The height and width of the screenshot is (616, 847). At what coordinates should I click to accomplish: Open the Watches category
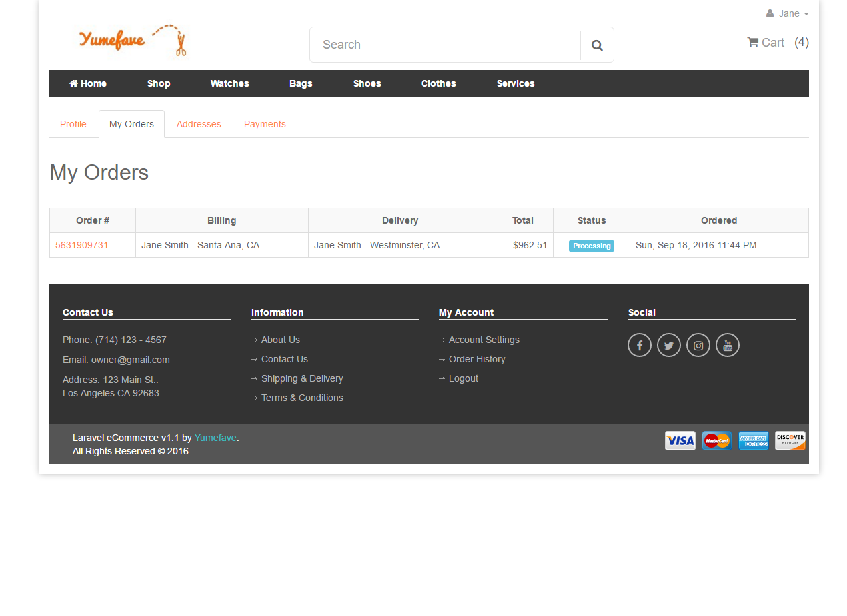click(230, 83)
